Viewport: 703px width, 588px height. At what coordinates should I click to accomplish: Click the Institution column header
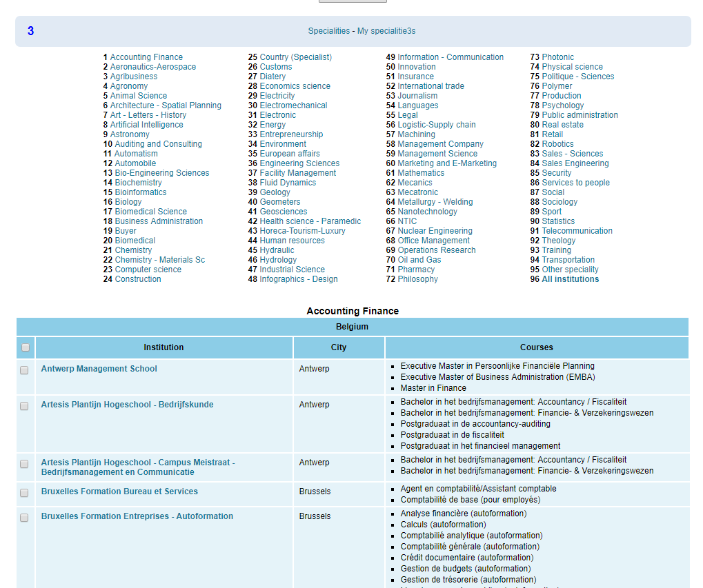[164, 347]
